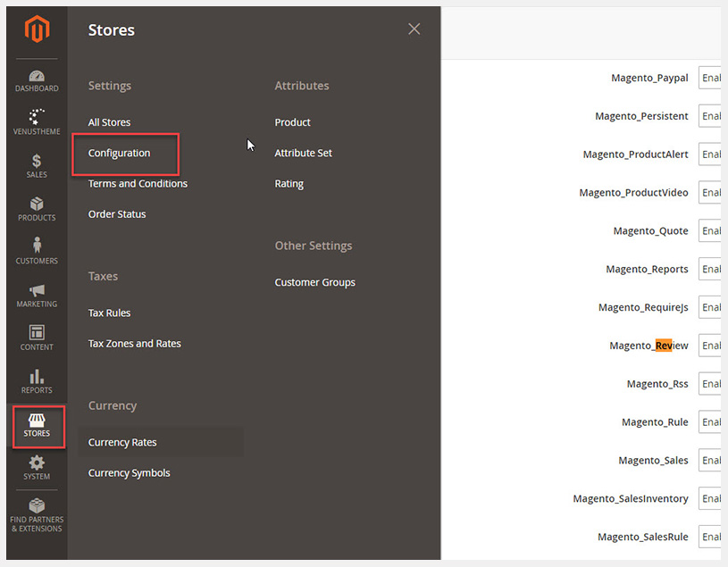
Task: Open the Magento_SalesRule enable dropdown
Action: (x=710, y=538)
